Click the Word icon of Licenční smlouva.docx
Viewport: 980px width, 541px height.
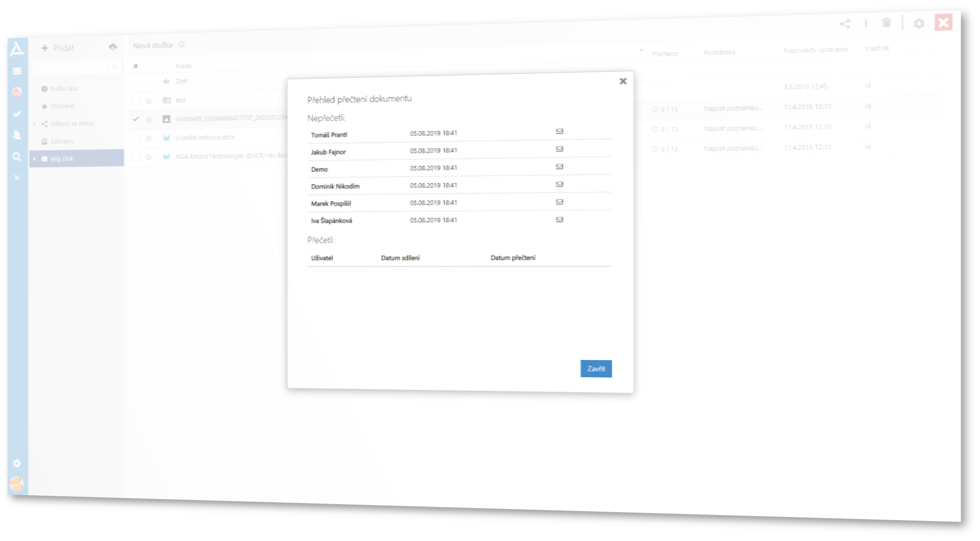click(166, 138)
